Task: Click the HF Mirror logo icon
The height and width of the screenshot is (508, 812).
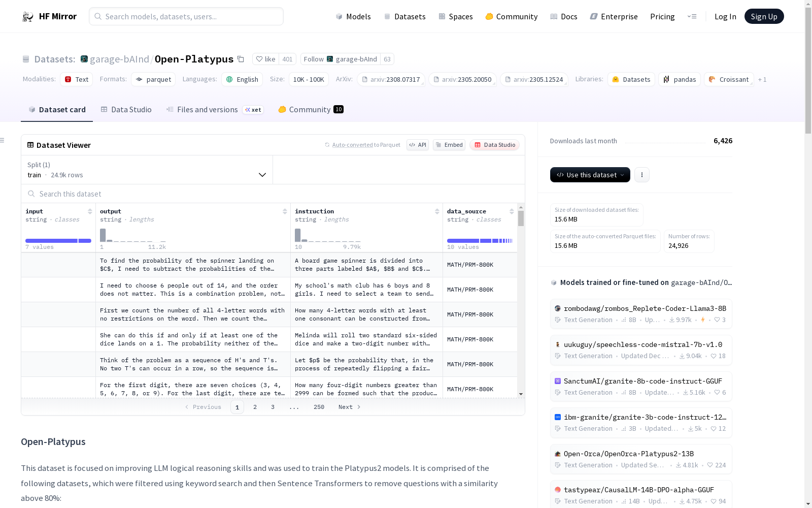Action: [x=27, y=17]
